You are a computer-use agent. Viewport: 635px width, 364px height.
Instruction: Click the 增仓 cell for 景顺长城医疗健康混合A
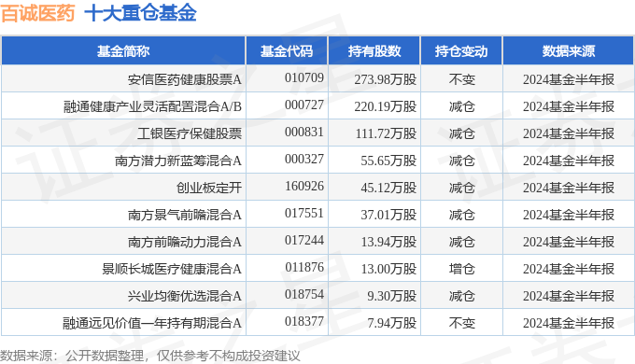pyautogui.click(x=461, y=269)
